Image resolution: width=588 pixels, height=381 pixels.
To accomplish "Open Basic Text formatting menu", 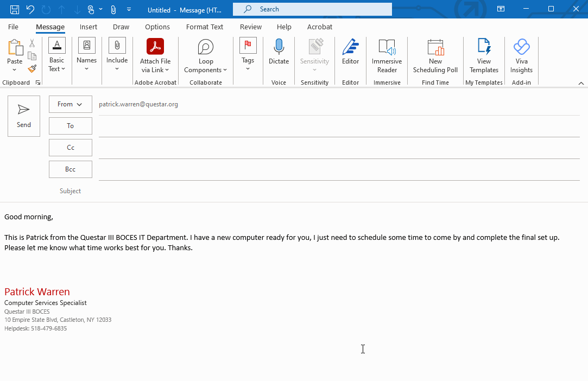I will 56,55.
